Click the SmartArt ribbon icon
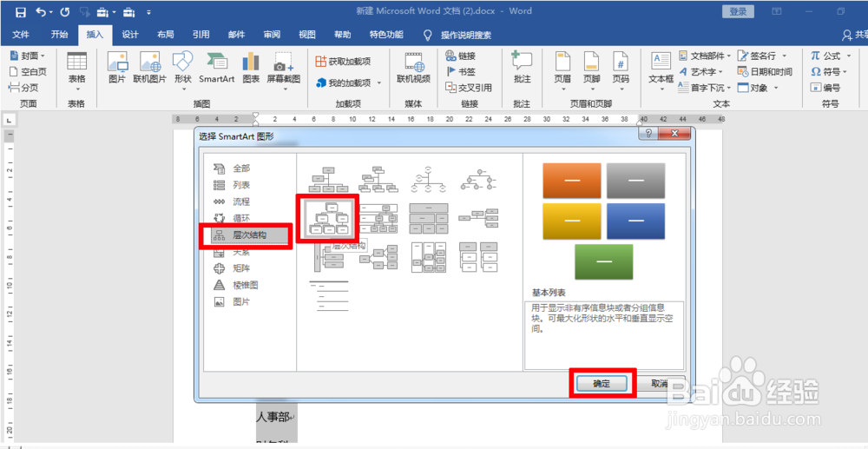Image resolution: width=868 pixels, height=449 pixels. click(x=216, y=68)
